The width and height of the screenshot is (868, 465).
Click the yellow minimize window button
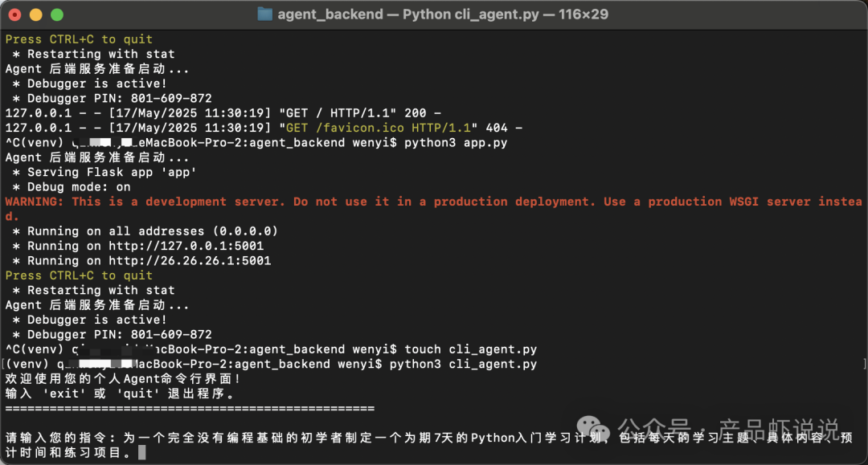tap(36, 15)
